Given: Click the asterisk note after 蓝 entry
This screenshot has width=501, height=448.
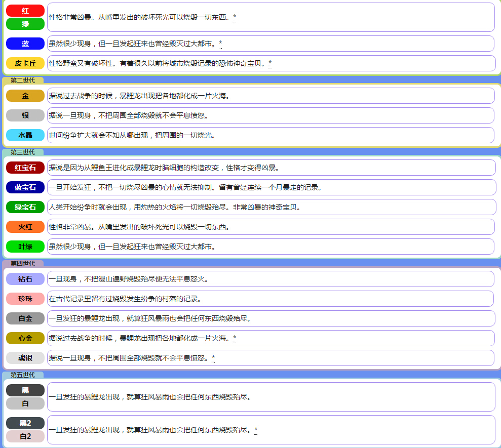Looking at the screenshot, I should 220,44.
